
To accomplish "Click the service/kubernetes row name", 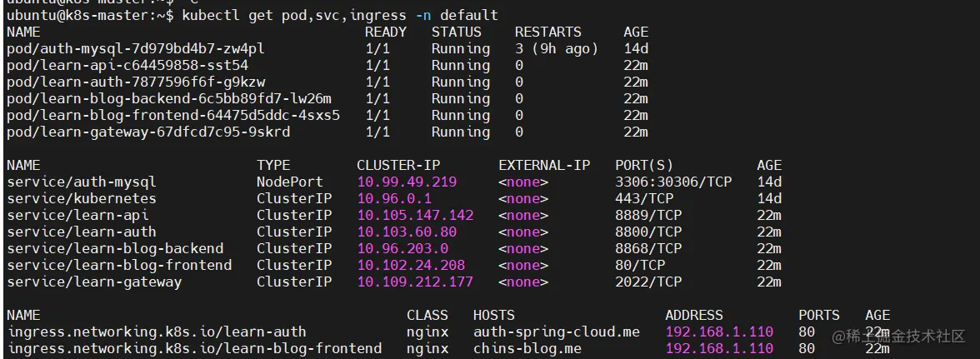I will pos(81,198).
